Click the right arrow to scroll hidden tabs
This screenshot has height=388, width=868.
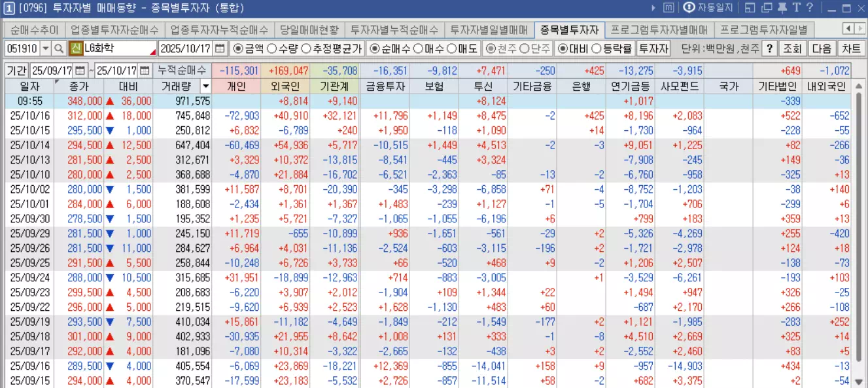861,29
